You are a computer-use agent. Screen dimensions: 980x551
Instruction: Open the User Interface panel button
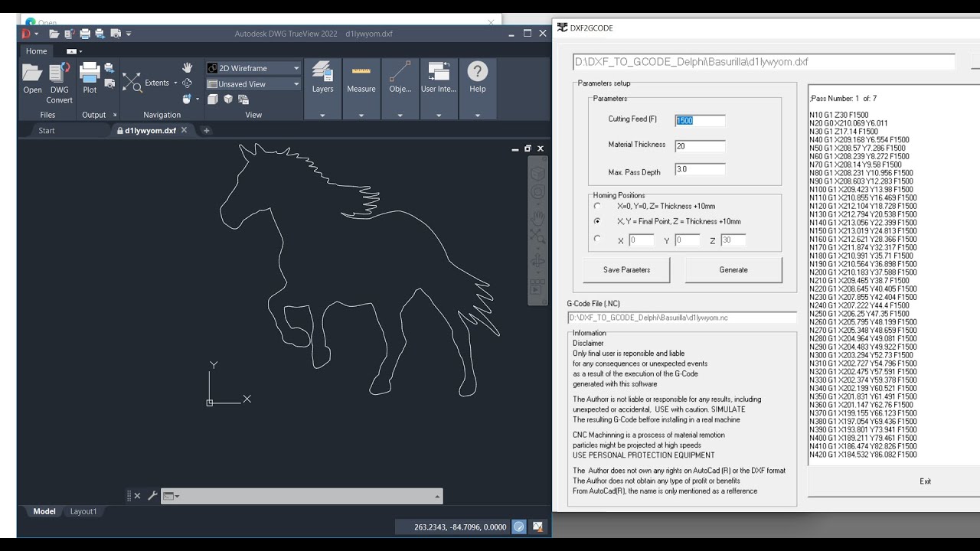[x=439, y=78]
